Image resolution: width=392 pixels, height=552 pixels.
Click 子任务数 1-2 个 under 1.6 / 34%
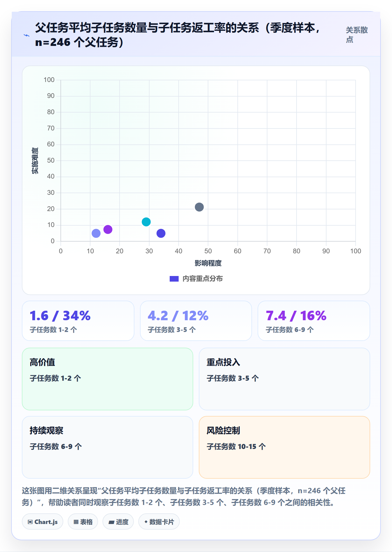click(x=53, y=330)
